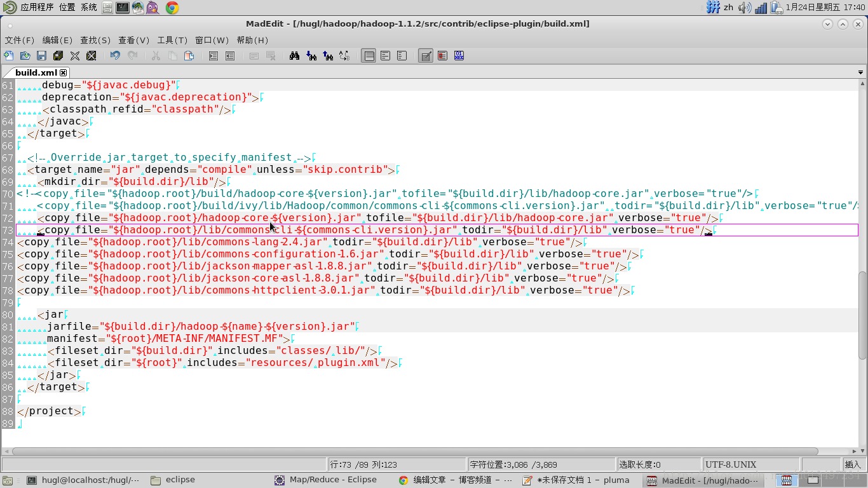Viewport: 868px width, 488px height.
Task: Toggle insert mode via the 插入 status indicator
Action: click(x=852, y=464)
